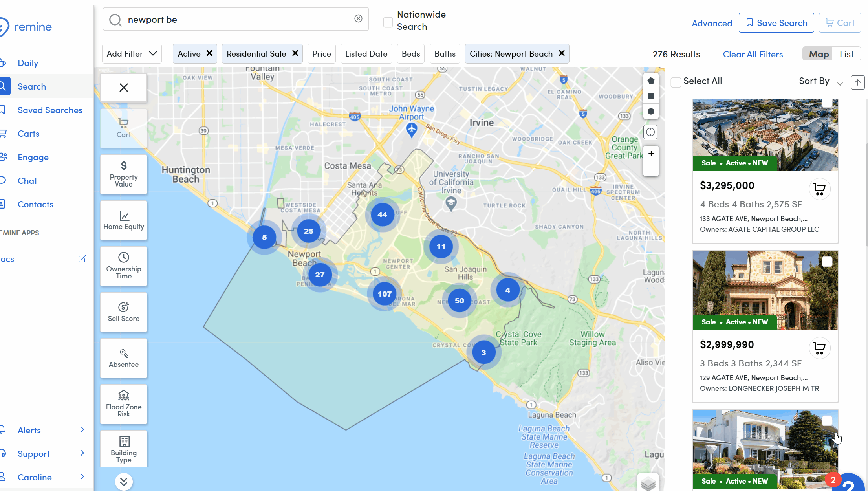Click the search magnifier icon in the search bar
This screenshot has width=868, height=491.
pyautogui.click(x=115, y=20)
